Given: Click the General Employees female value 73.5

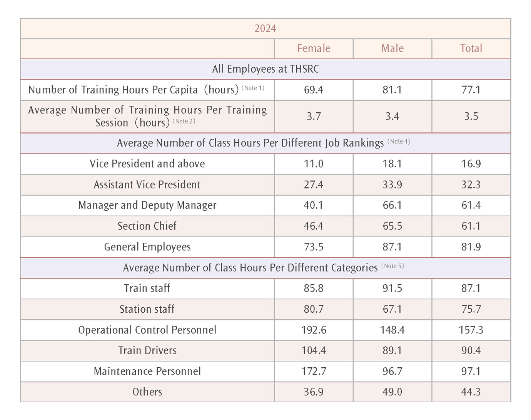Looking at the screenshot, I should 314,247.
